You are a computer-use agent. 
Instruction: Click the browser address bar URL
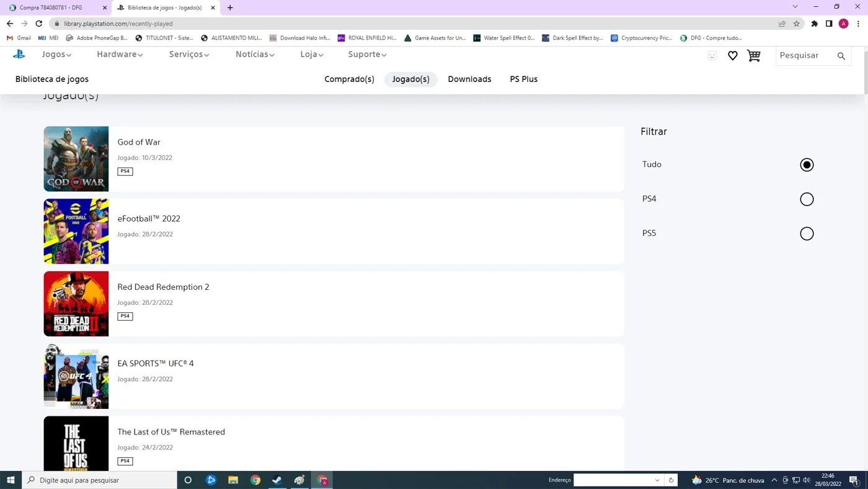pyautogui.click(x=118, y=24)
